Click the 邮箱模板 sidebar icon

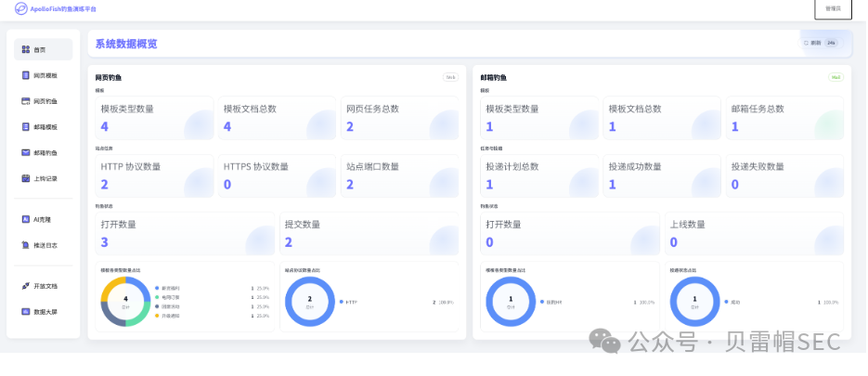click(x=25, y=127)
